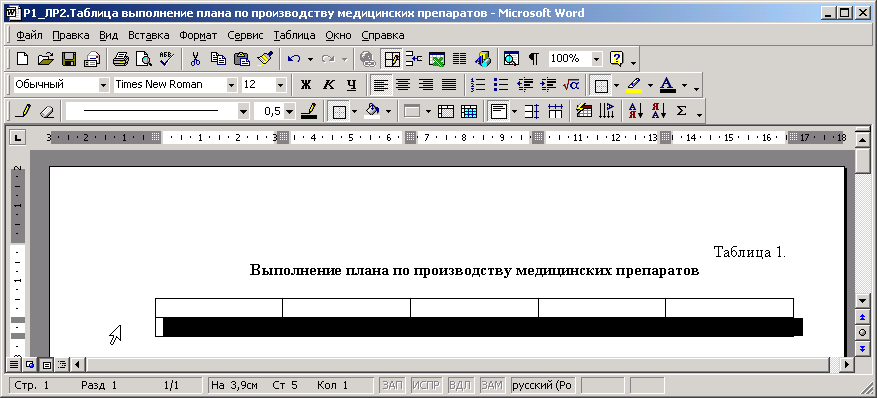
Task: Open the Сервис menu
Action: click(246, 35)
